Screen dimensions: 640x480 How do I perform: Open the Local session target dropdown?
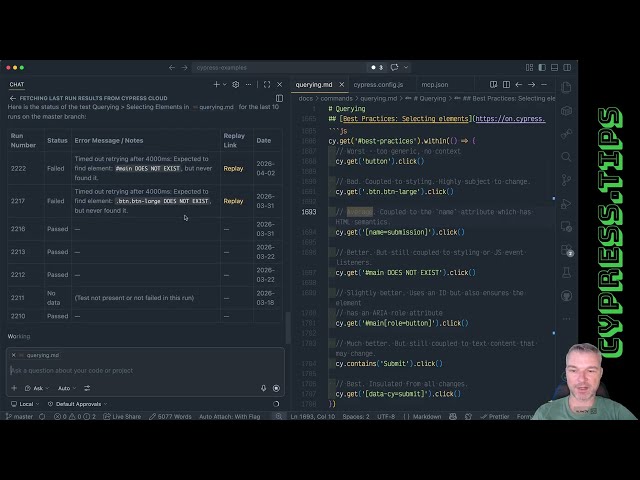tap(25, 404)
